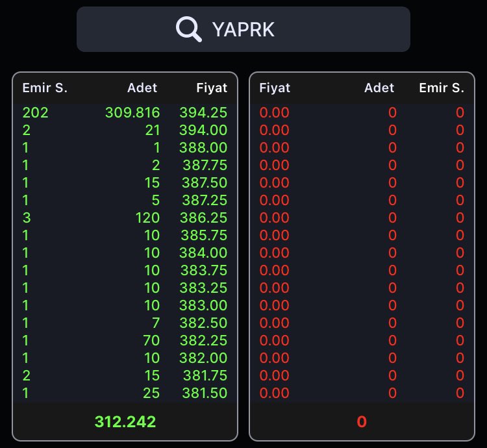487x448 pixels.
Task: Click the magnifying glass search icon
Action: click(188, 29)
